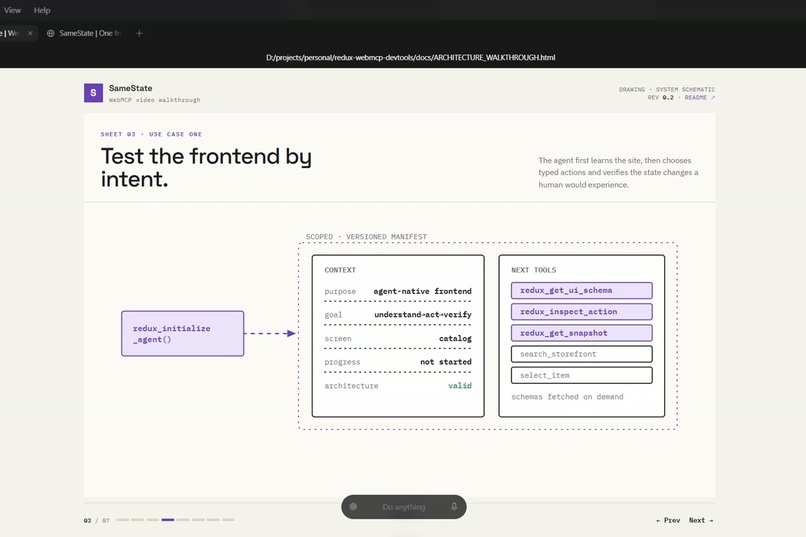Screen dimensions: 806x537
Task: Click the 'CONTEXT' panel heading
Action: 340,270
